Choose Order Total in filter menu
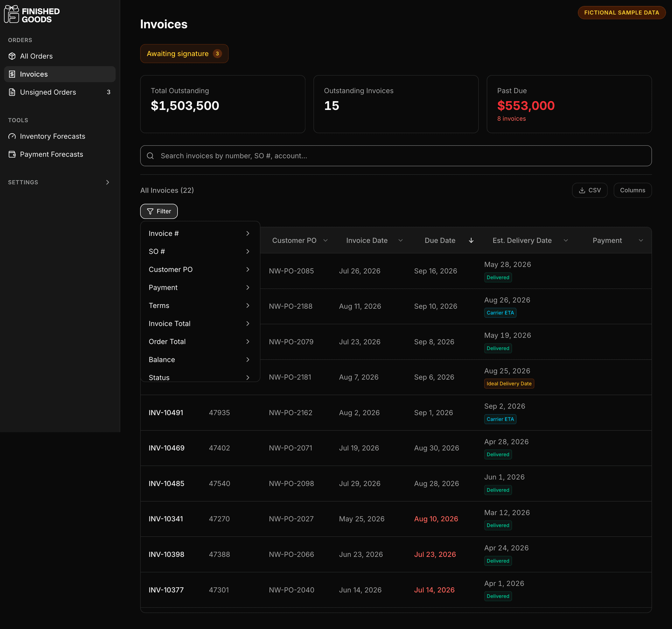The width and height of the screenshot is (672, 629). (200, 342)
